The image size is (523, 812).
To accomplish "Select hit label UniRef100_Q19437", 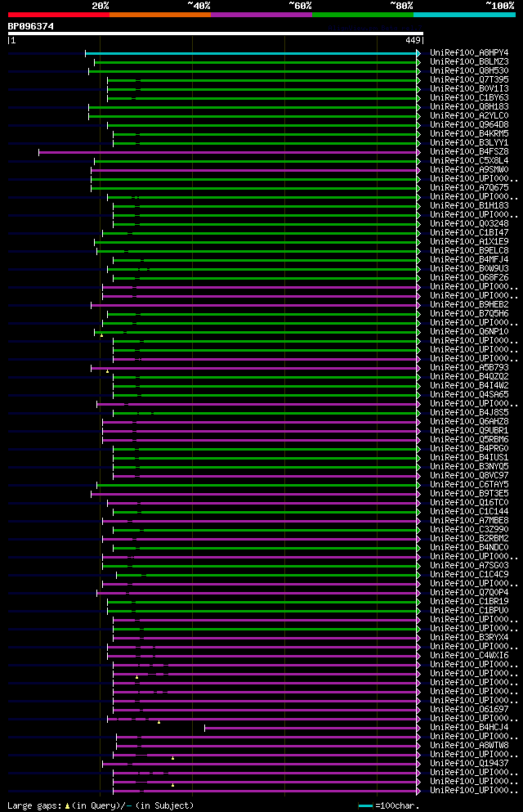I will 469,763.
